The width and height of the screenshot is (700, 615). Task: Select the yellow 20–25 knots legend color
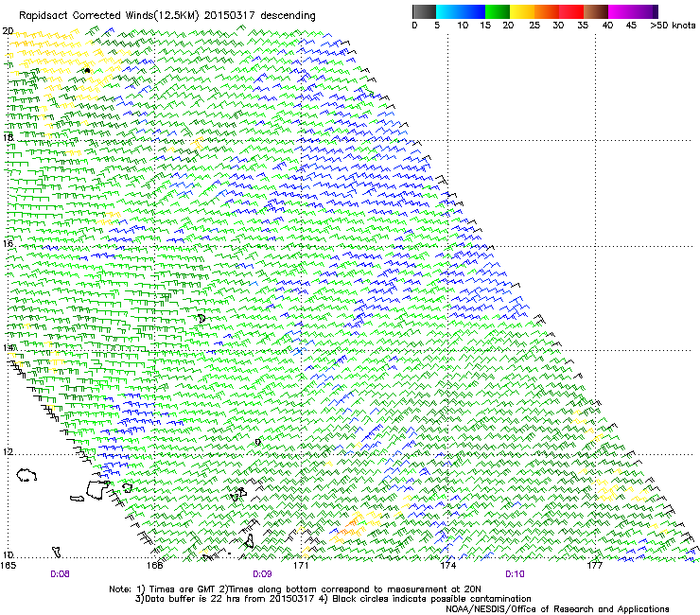522,11
